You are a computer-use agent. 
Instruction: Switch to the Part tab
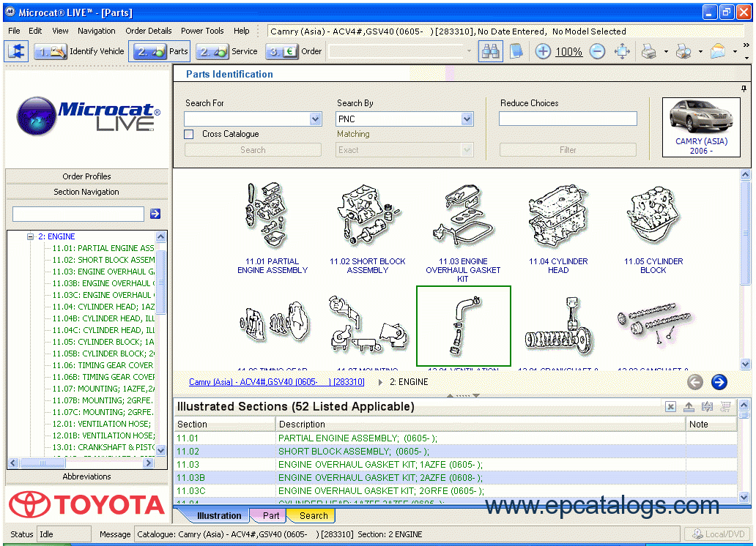pos(269,516)
